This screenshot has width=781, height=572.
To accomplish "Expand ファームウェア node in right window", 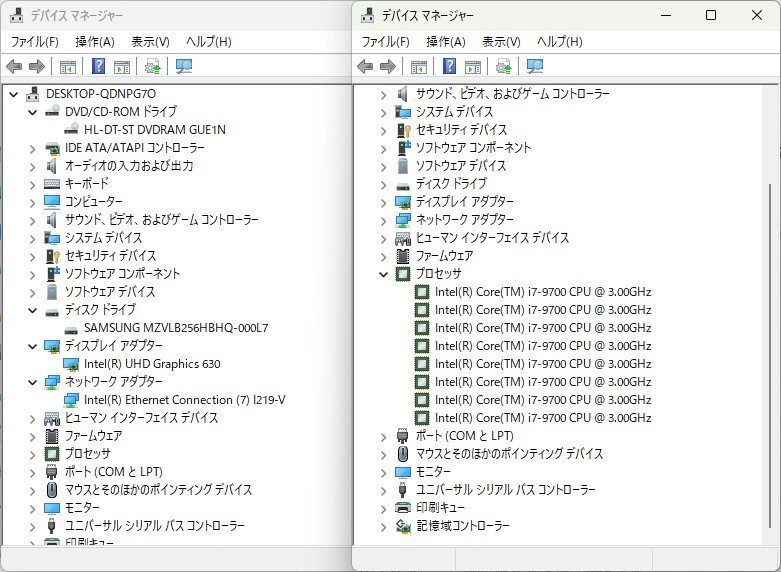I will (x=383, y=257).
